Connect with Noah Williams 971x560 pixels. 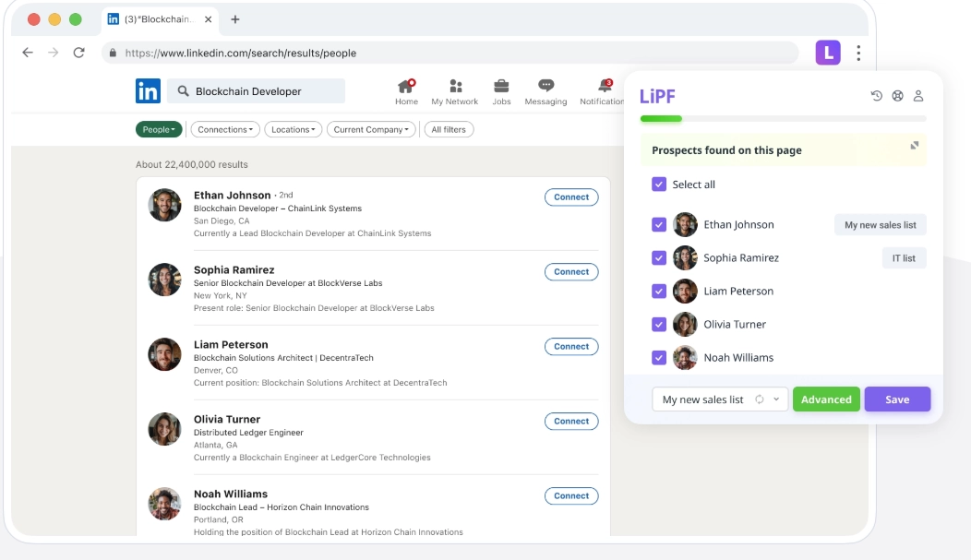coord(571,495)
